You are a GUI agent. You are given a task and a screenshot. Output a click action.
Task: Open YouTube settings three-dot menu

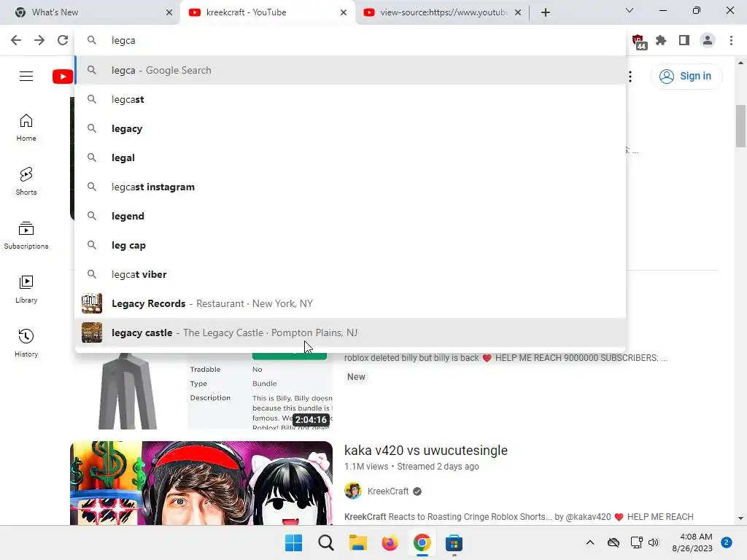coord(630,76)
